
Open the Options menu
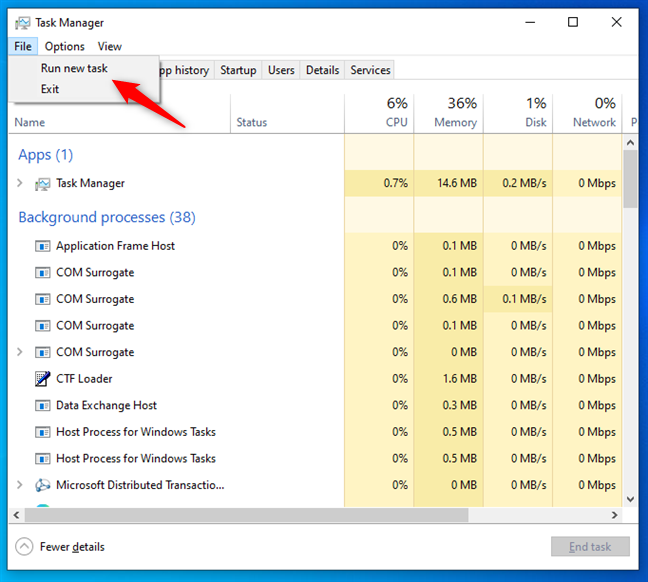[x=64, y=46]
